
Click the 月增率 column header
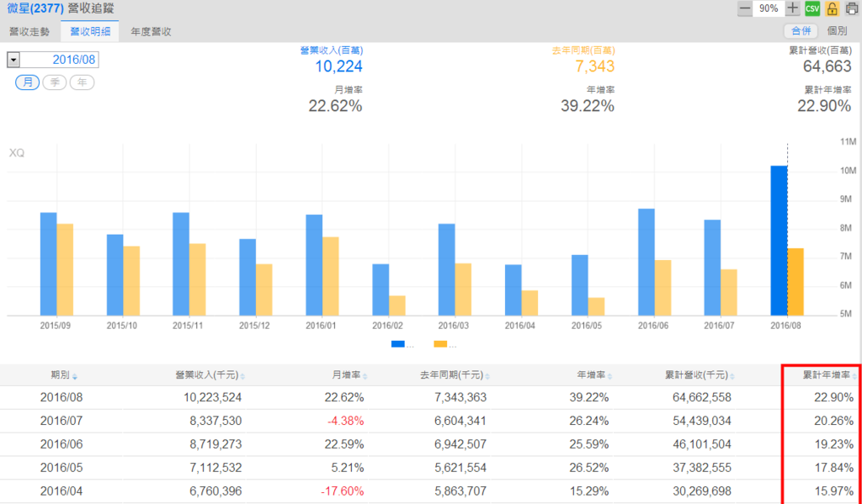click(x=346, y=375)
